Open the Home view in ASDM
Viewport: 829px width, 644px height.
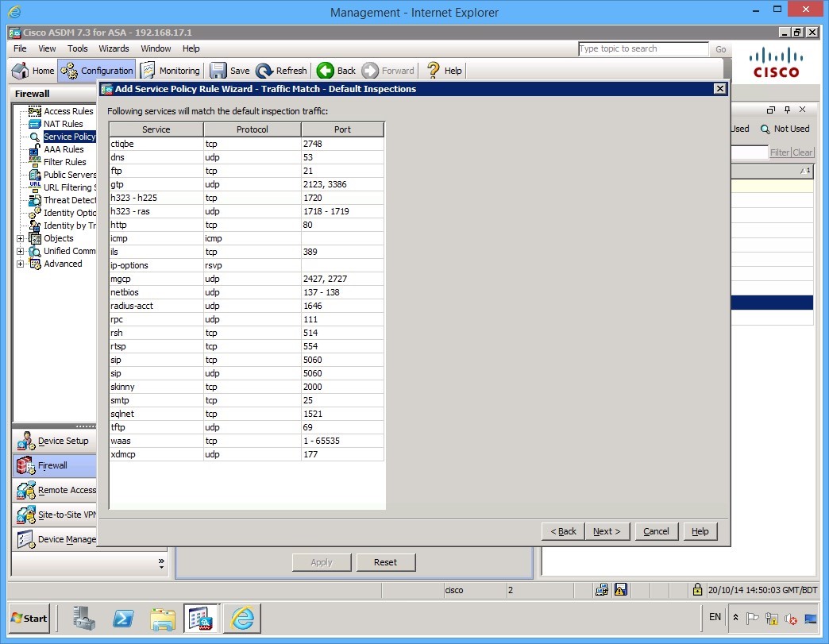click(32, 70)
